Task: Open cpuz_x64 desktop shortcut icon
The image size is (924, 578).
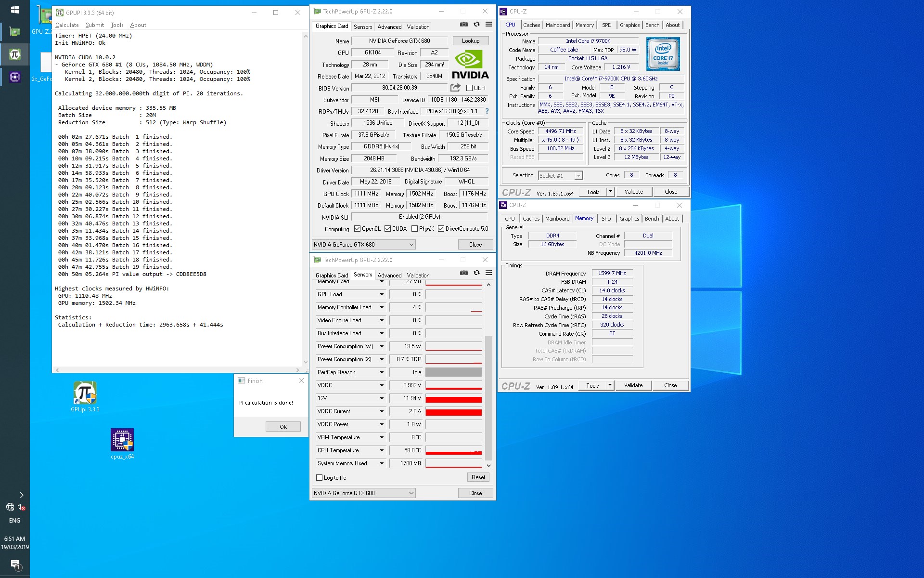Action: pyautogui.click(x=122, y=444)
